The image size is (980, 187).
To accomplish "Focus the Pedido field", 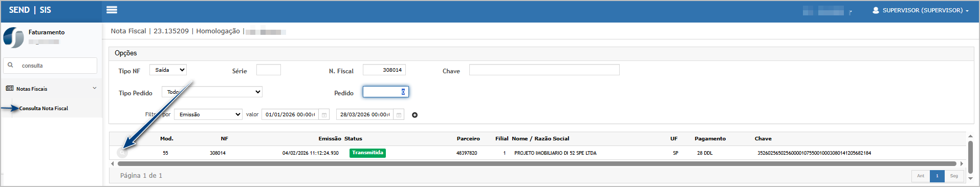I will click(x=385, y=92).
